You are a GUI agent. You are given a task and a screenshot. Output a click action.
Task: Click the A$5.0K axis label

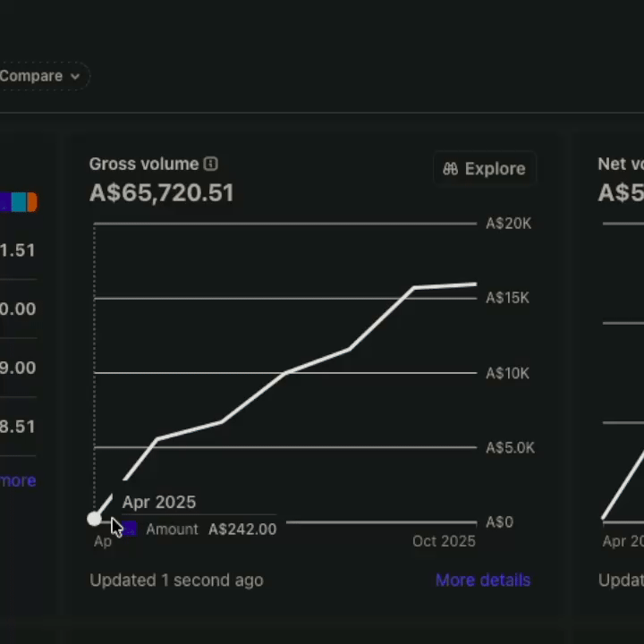511,448
